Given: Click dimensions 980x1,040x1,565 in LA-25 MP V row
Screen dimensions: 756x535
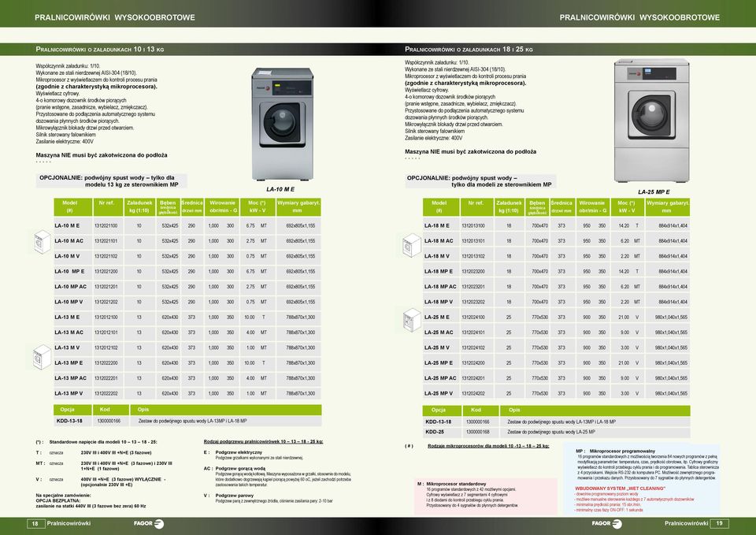Looking at the screenshot, I should tap(671, 393).
